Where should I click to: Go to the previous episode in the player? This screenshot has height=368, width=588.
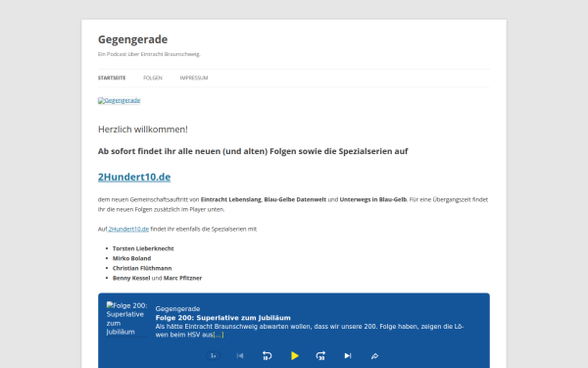[x=240, y=355]
